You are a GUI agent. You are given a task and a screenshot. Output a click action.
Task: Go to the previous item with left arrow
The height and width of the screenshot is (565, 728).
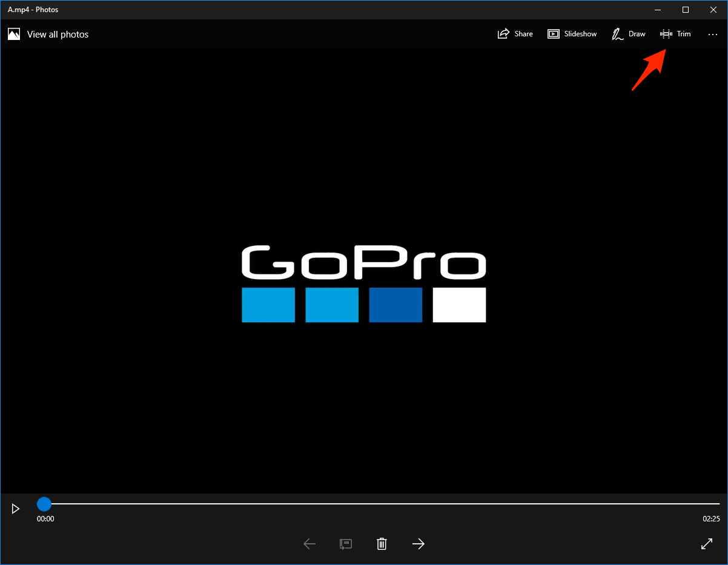point(309,544)
